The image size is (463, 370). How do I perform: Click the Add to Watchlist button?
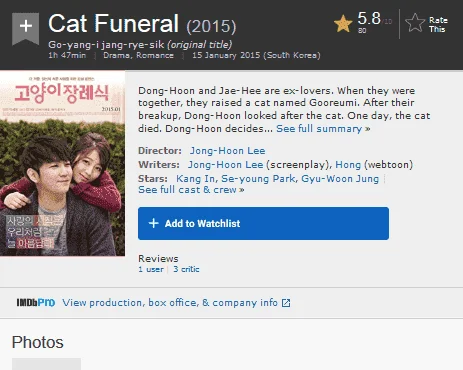tap(263, 223)
